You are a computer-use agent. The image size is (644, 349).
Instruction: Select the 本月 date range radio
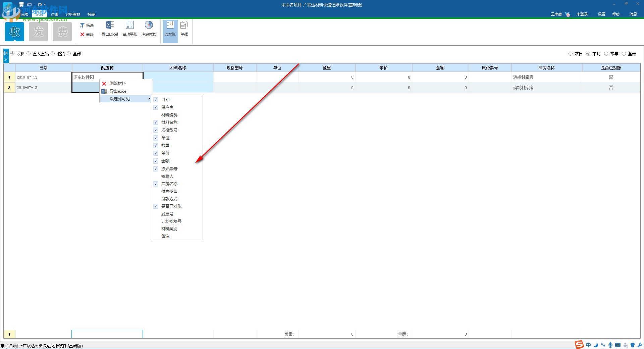point(588,54)
